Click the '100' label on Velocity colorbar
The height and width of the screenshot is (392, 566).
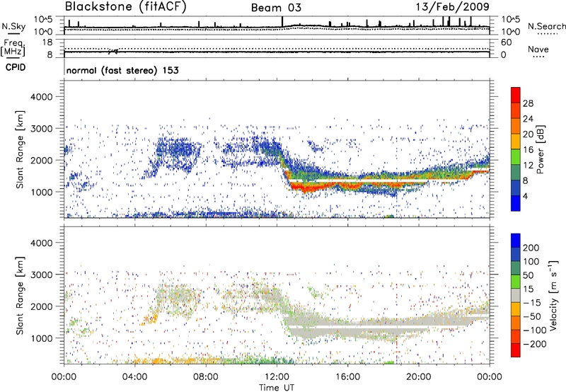click(x=531, y=261)
